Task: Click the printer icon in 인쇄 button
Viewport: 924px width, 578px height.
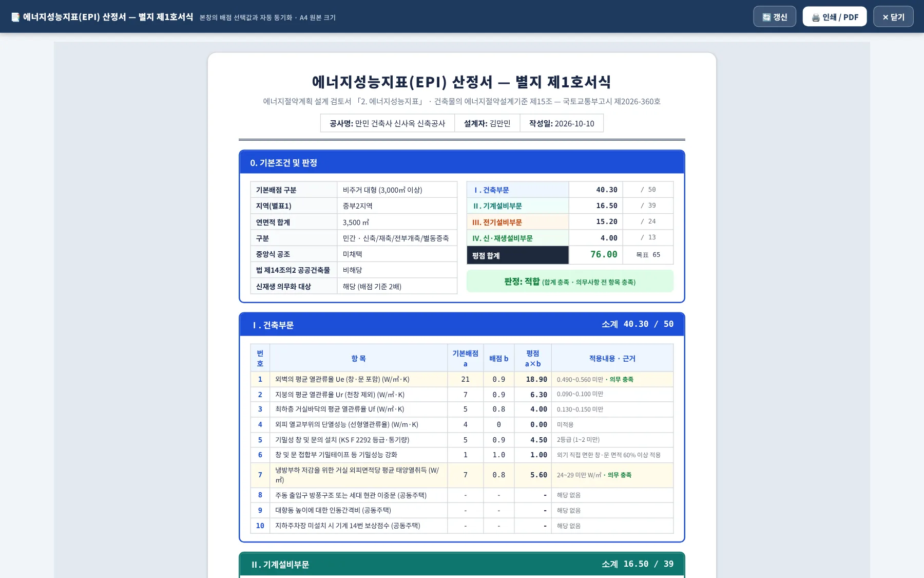Action: click(816, 17)
